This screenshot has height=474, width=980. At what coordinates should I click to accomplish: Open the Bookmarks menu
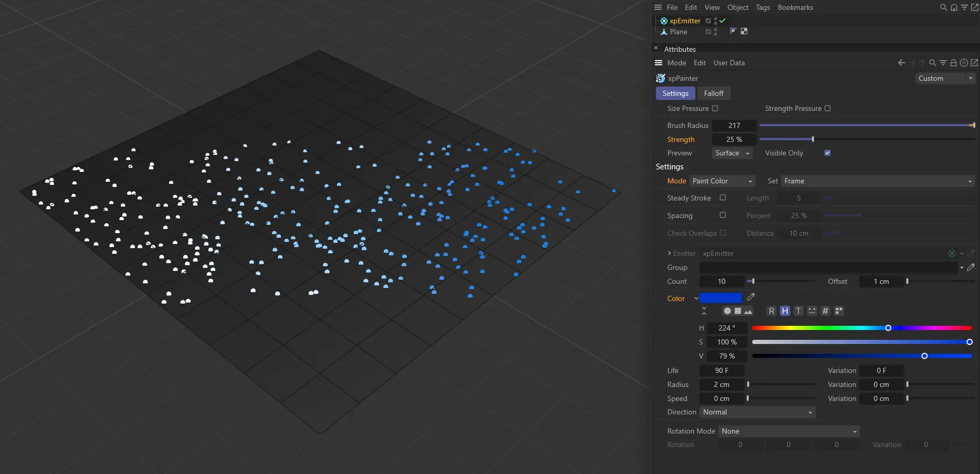[x=795, y=7]
